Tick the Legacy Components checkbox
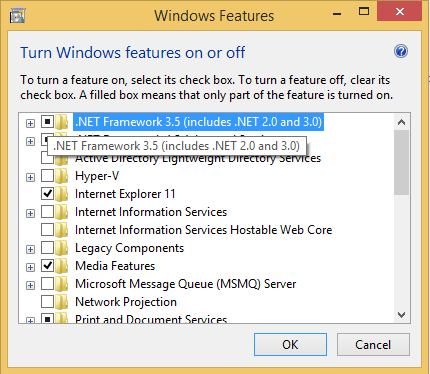The image size is (430, 374). pos(47,248)
